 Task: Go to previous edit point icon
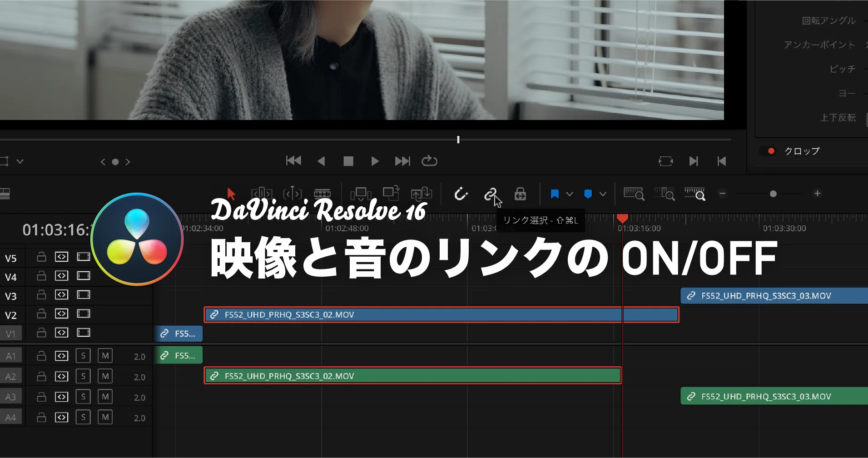tap(722, 161)
